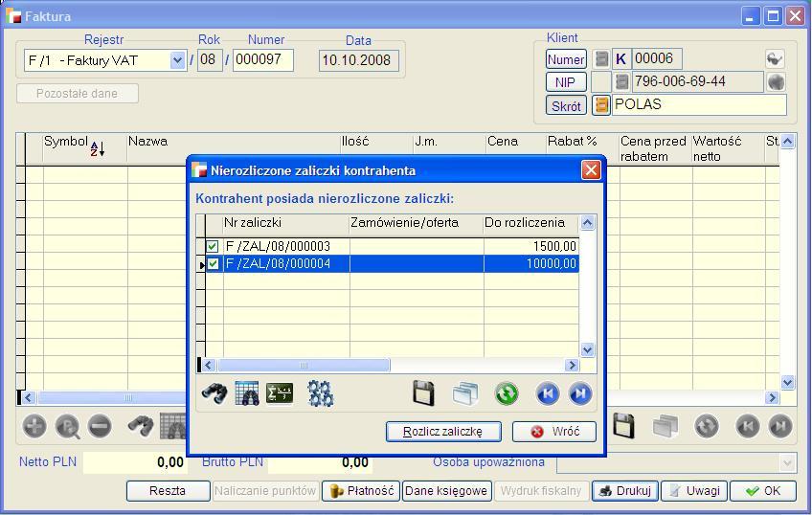Open the Osoba upoważniona dropdown

point(787,462)
